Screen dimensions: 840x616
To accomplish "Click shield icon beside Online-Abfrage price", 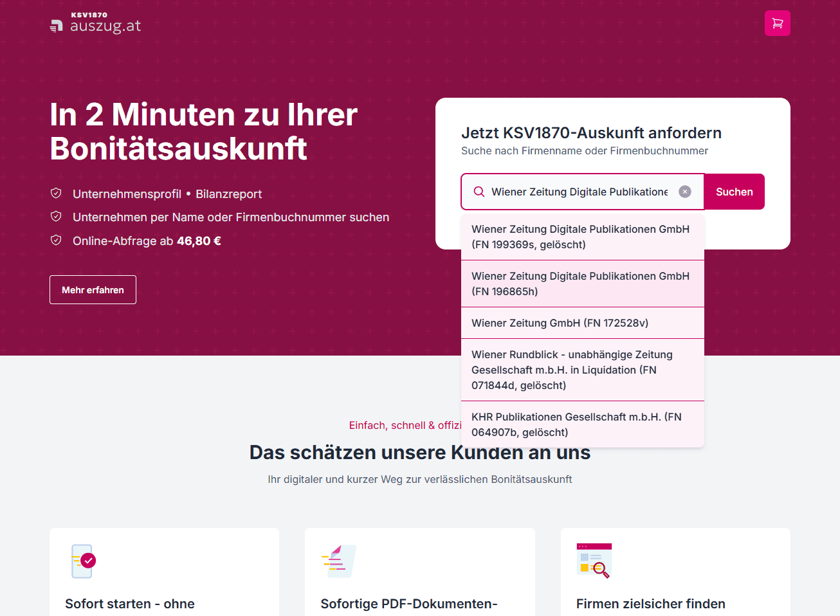I will click(56, 240).
